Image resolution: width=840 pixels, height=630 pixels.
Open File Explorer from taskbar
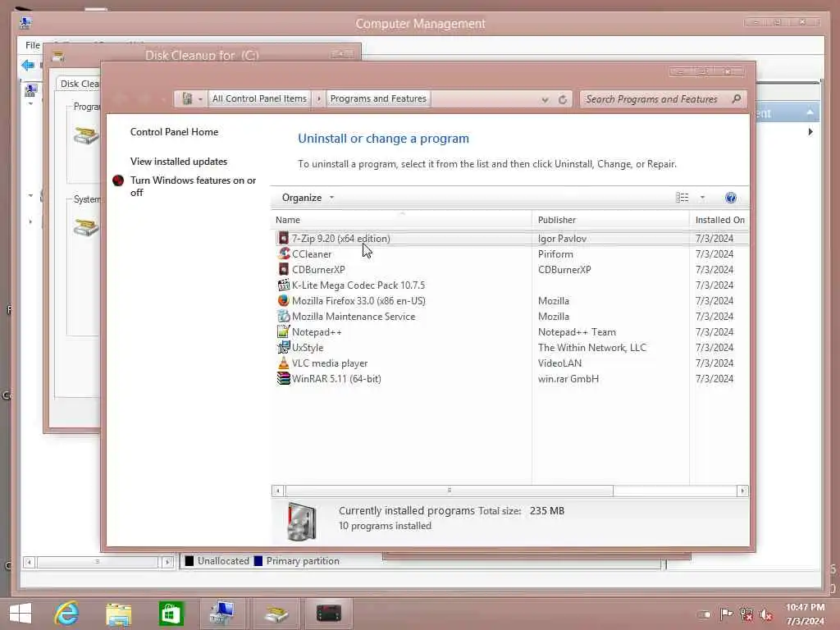click(118, 614)
